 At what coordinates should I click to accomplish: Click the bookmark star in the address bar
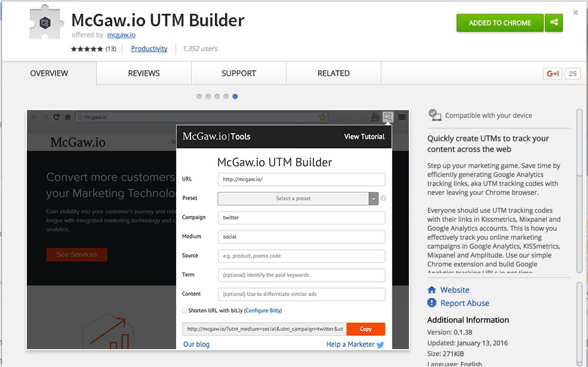322,117
